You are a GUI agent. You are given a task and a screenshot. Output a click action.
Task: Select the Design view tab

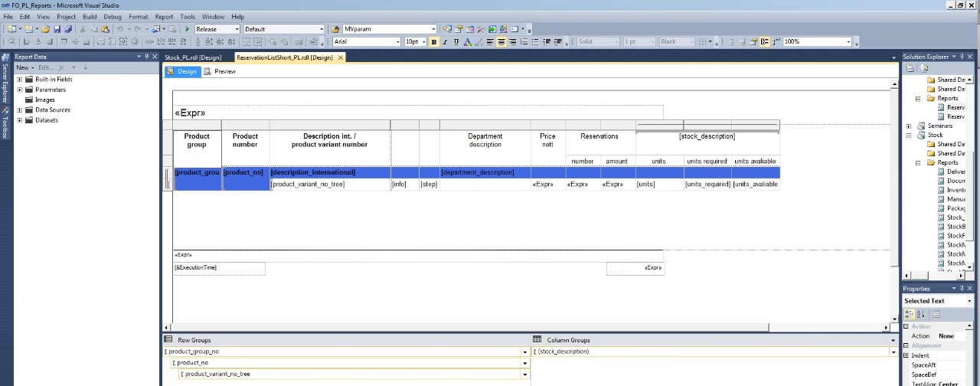click(182, 71)
